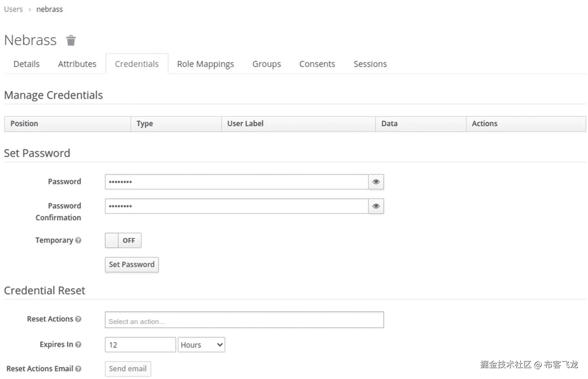
Task: Show help for Reset Actions Email
Action: 78,369
